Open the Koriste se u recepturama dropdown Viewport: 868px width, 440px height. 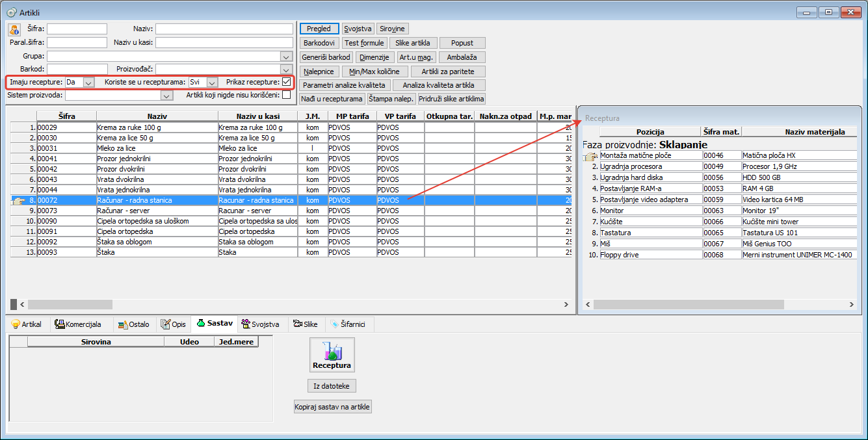[x=212, y=83]
